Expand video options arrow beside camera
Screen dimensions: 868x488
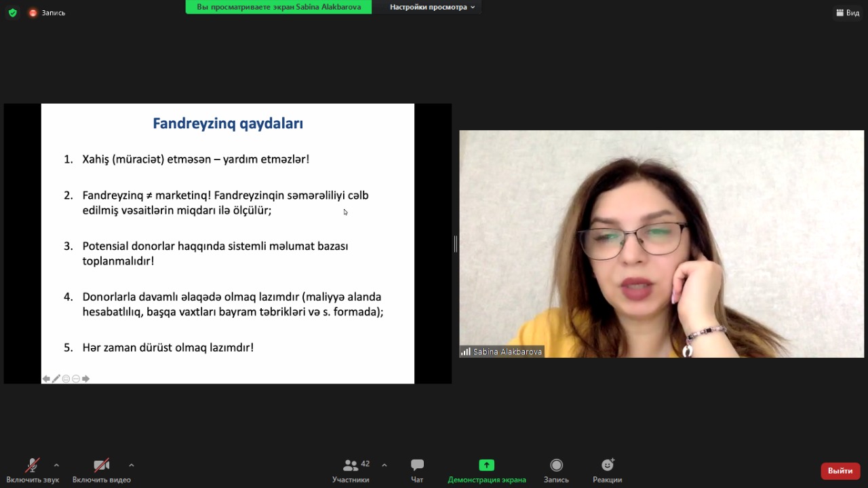point(131,465)
